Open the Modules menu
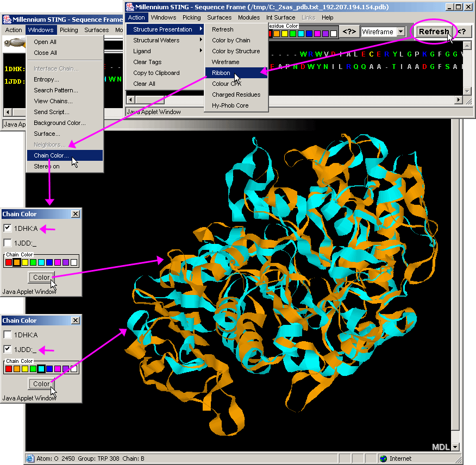Screen dimensions: 476x465 (249, 17)
